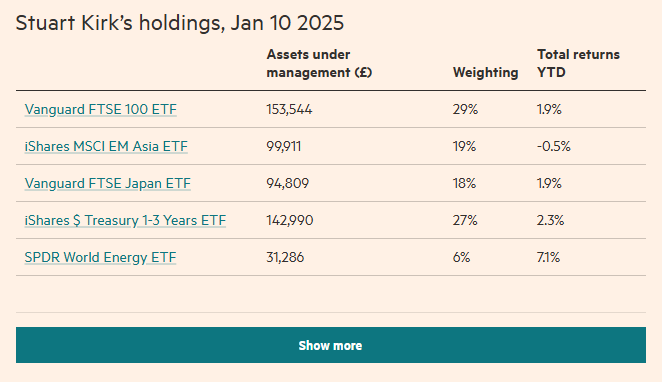Select the Assets under management column header
Image resolution: width=662 pixels, height=382 pixels.
coord(319,63)
